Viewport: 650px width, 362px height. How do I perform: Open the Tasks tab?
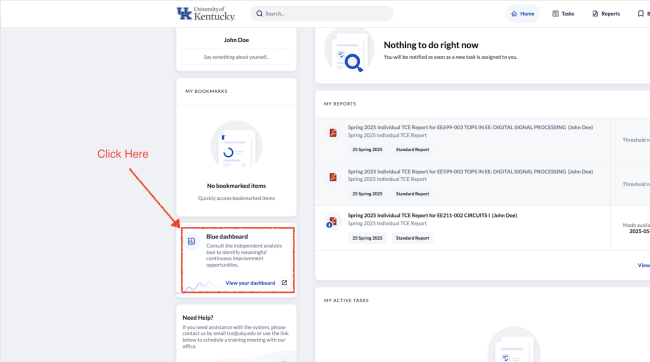(x=563, y=14)
